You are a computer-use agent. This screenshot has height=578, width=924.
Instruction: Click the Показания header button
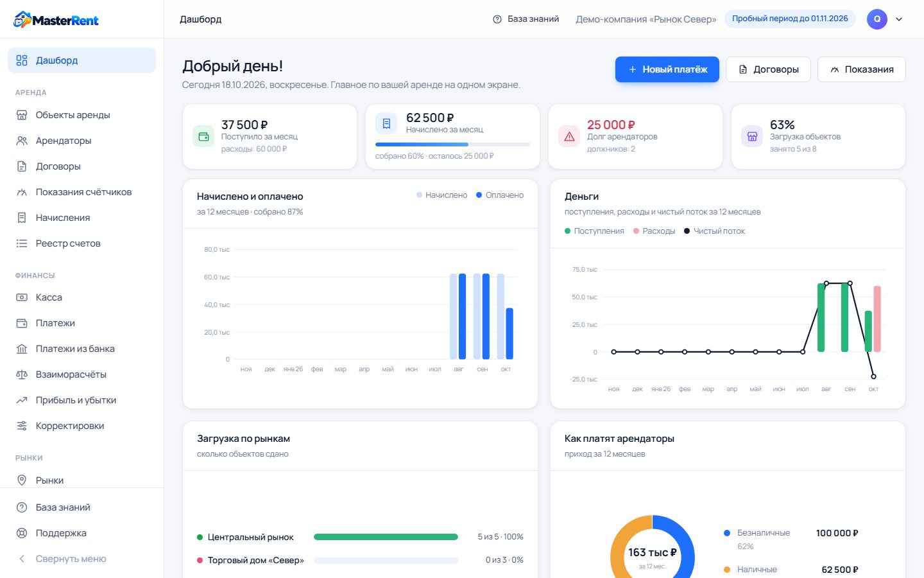click(x=862, y=69)
